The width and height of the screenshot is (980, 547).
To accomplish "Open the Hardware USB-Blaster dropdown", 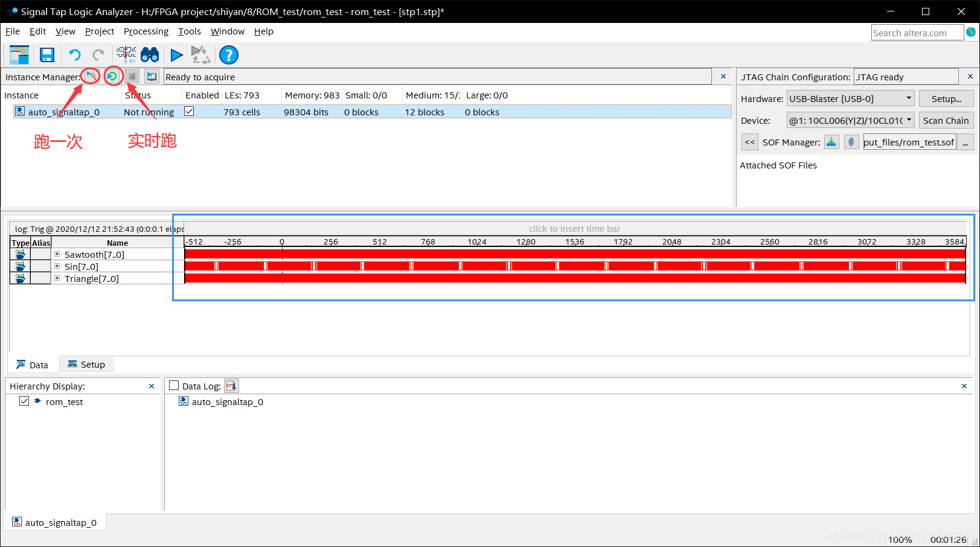I will coord(851,98).
